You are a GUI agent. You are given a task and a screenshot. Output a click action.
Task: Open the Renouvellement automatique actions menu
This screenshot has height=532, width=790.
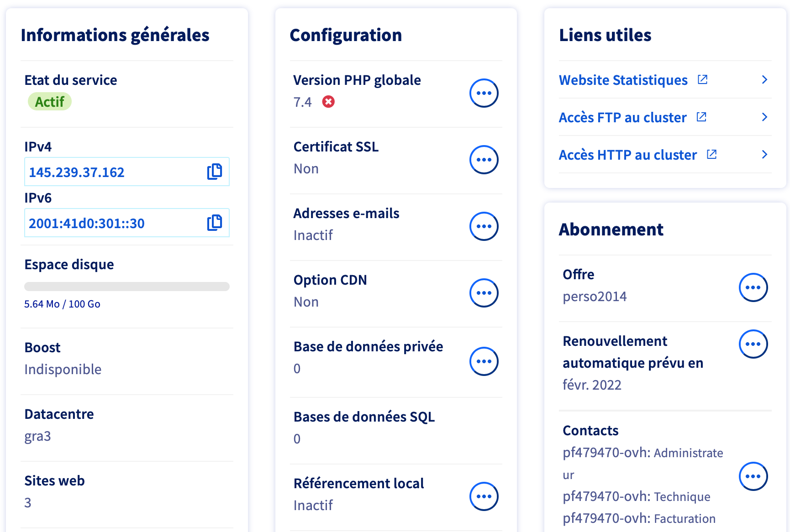pos(753,344)
